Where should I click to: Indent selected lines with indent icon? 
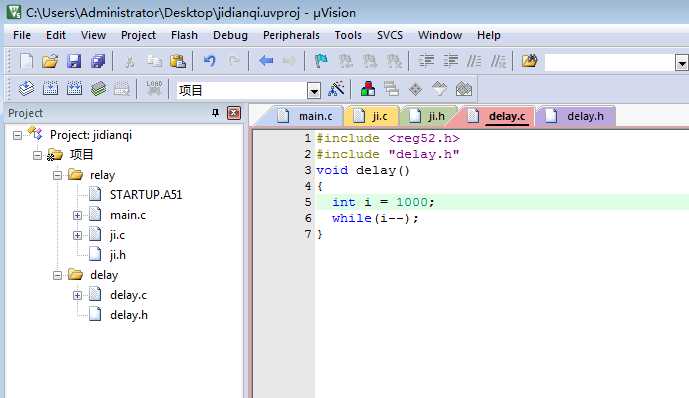(x=426, y=61)
